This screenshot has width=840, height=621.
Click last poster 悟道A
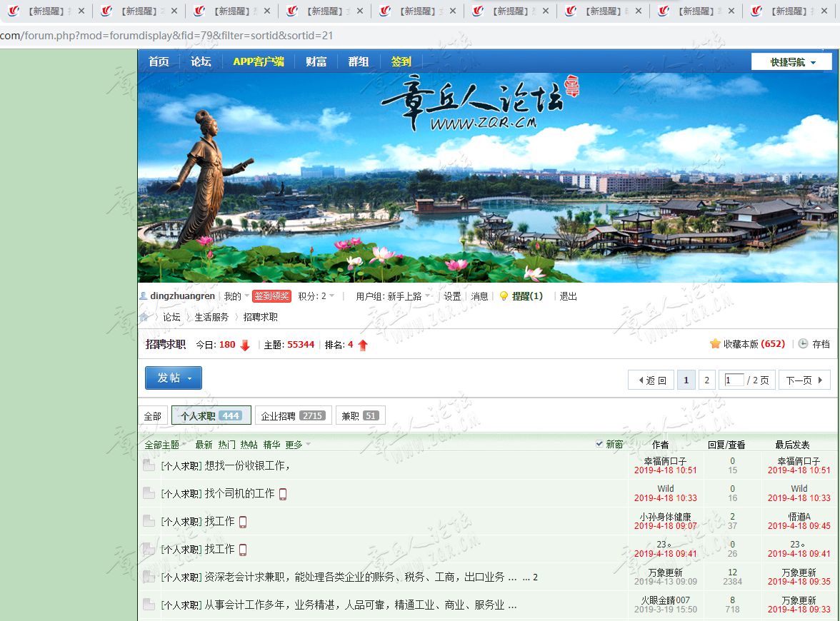tap(799, 517)
